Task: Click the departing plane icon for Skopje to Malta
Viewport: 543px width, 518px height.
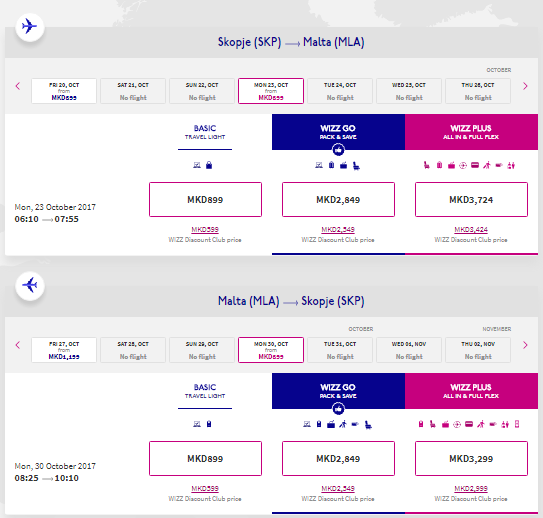Action: tap(30, 27)
